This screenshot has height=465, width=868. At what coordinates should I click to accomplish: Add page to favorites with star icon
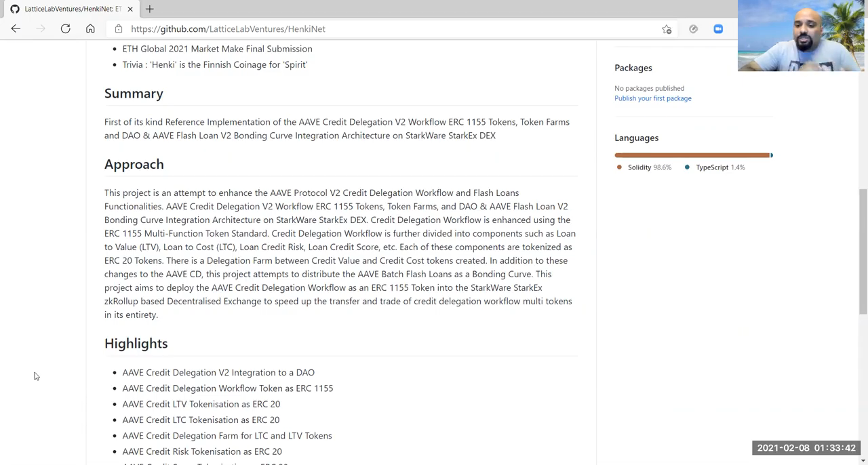pyautogui.click(x=667, y=29)
